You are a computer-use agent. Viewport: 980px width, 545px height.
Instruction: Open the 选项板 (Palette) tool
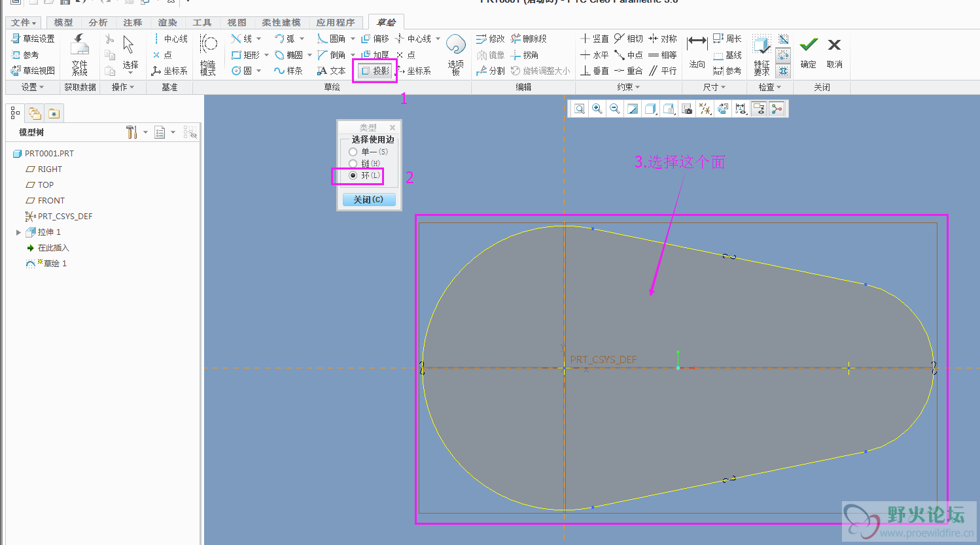coord(456,55)
